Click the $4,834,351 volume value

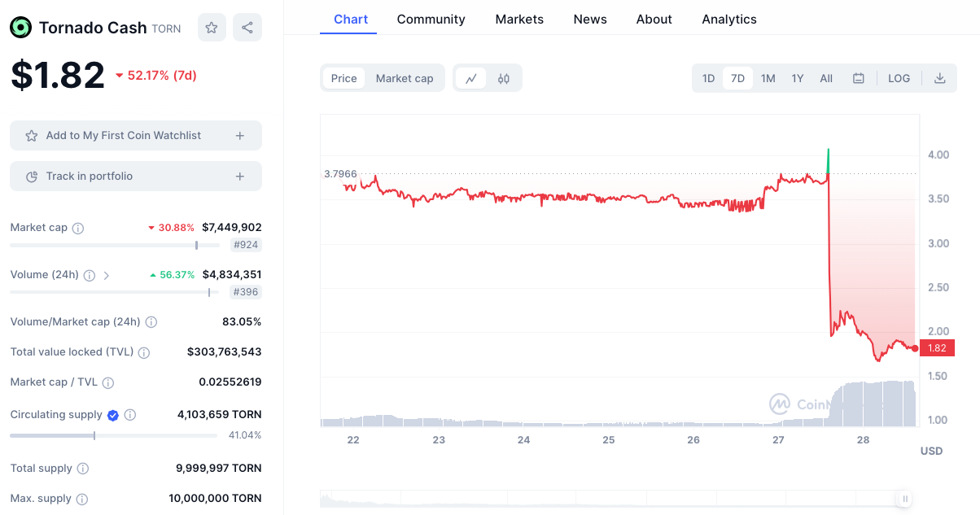pos(232,275)
